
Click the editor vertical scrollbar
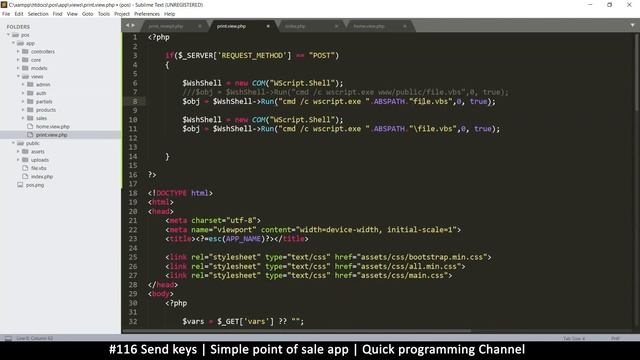637,71
